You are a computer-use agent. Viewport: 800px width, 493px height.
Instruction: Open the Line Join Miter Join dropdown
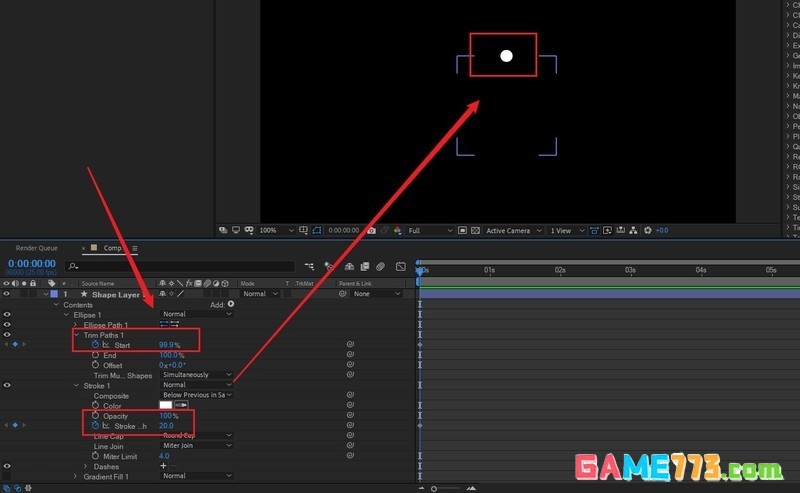pyautogui.click(x=196, y=446)
